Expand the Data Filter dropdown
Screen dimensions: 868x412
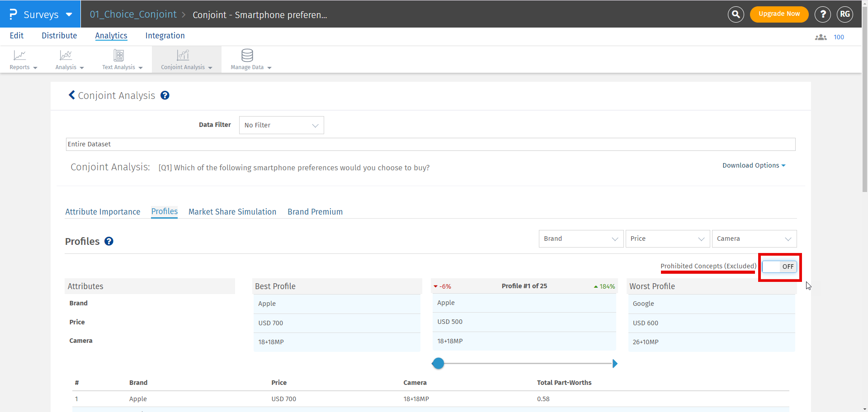click(281, 125)
